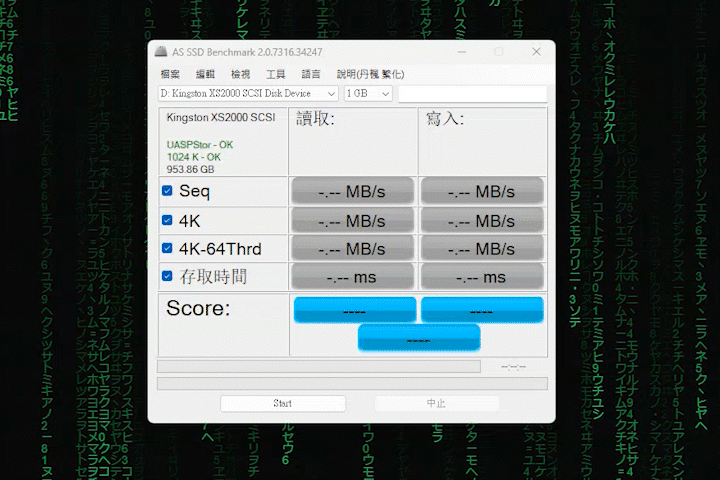Open the 檢視 menu

pos(240,74)
